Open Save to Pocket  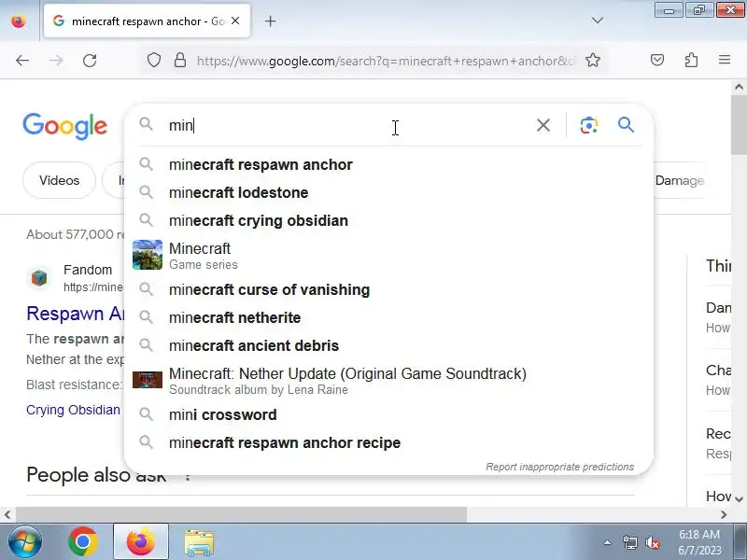pyautogui.click(x=657, y=60)
